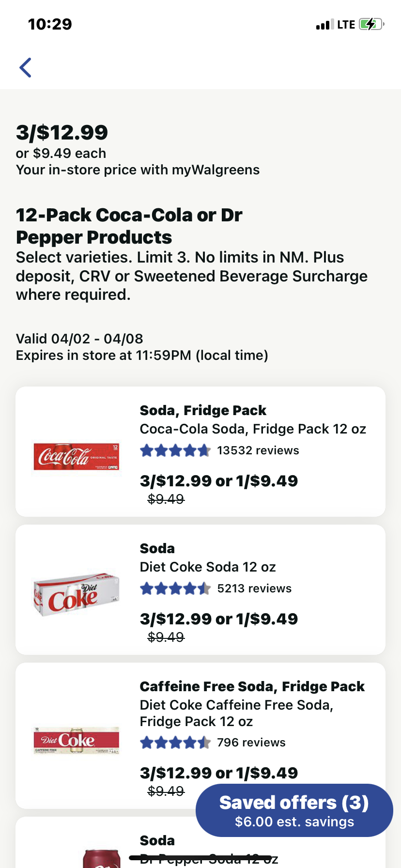This screenshot has width=401, height=868.
Task: Select Diet Coke Caffeine Free Soda title
Action: [236, 713]
